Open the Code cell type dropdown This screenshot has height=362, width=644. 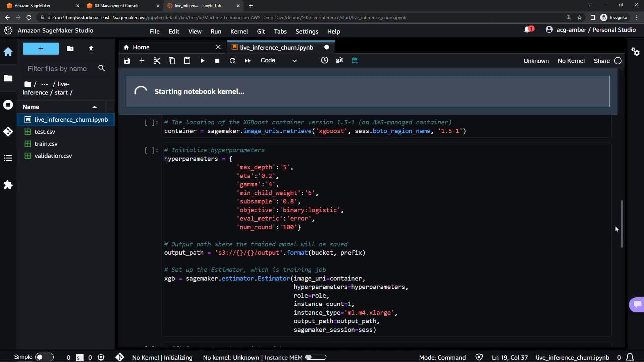point(278,61)
